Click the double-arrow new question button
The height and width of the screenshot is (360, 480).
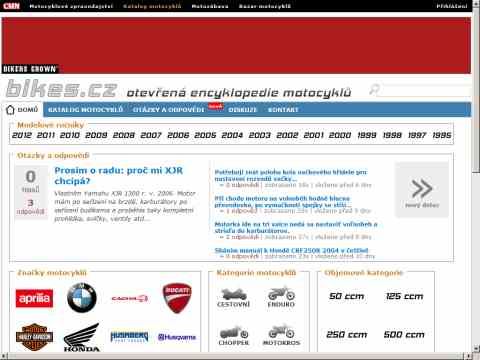(x=422, y=190)
